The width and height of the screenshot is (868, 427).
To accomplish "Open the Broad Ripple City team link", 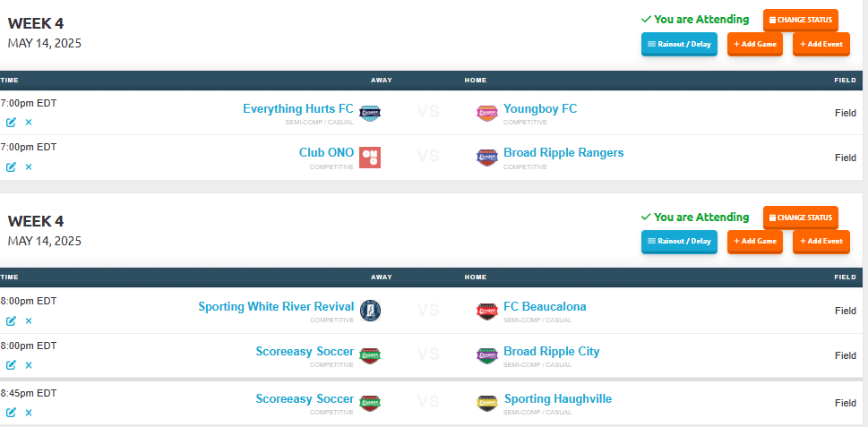I will coord(552,351).
